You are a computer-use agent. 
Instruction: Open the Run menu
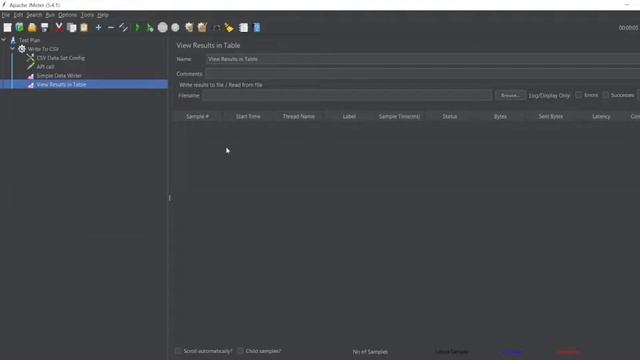(50, 15)
